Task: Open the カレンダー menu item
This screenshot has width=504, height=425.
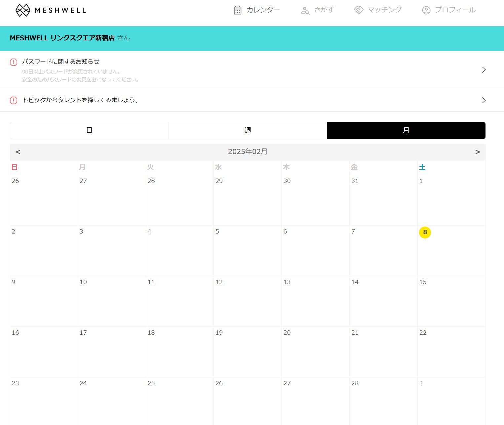Action: click(256, 10)
